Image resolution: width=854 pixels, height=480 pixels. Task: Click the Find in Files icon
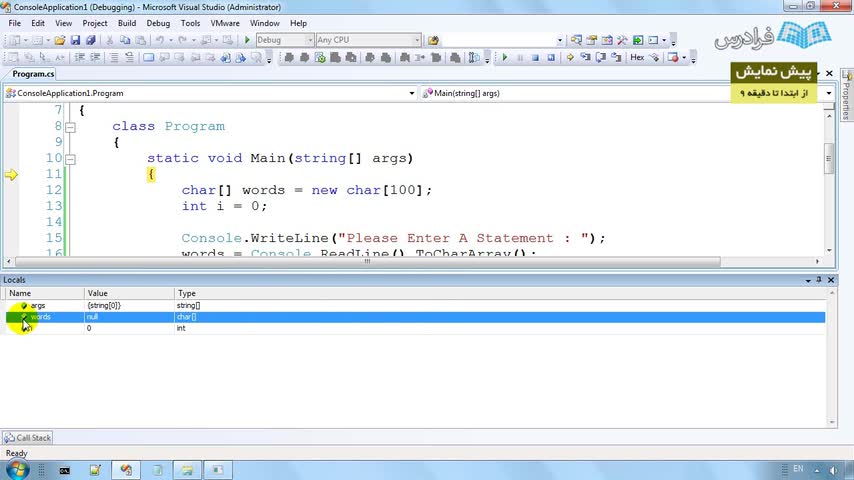point(433,40)
